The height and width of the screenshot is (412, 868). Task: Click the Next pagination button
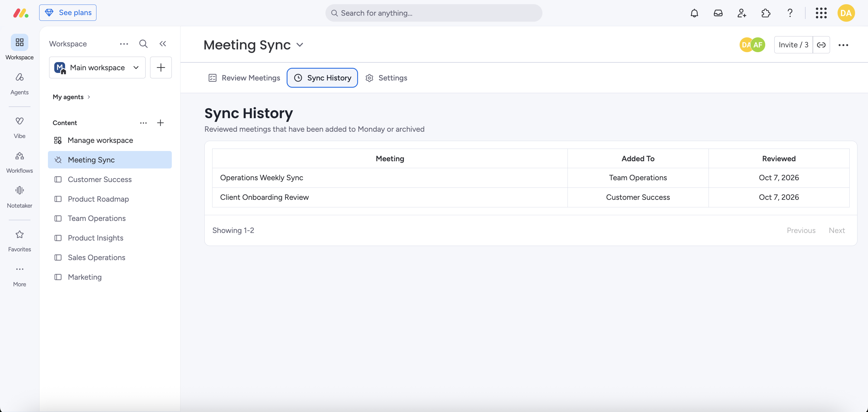837,231
